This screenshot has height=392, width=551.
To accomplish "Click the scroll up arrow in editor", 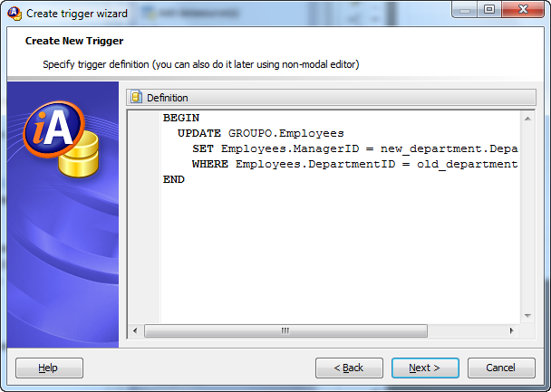I will [527, 119].
